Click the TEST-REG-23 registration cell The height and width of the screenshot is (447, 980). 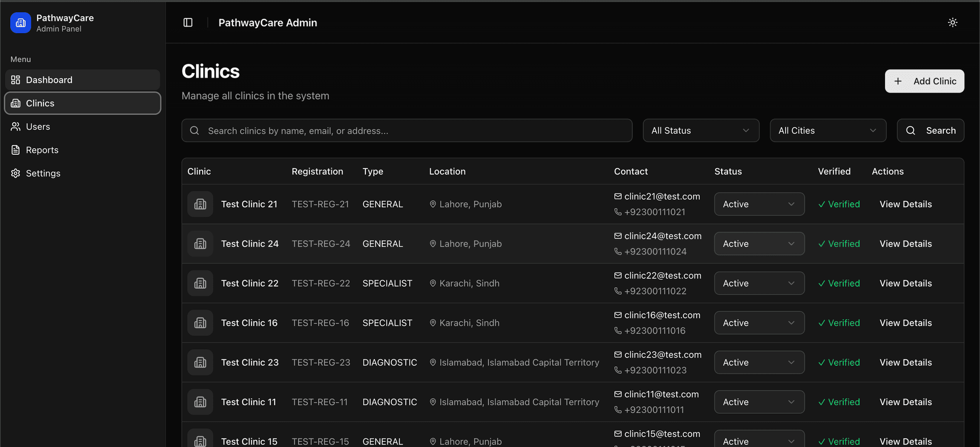(321, 363)
